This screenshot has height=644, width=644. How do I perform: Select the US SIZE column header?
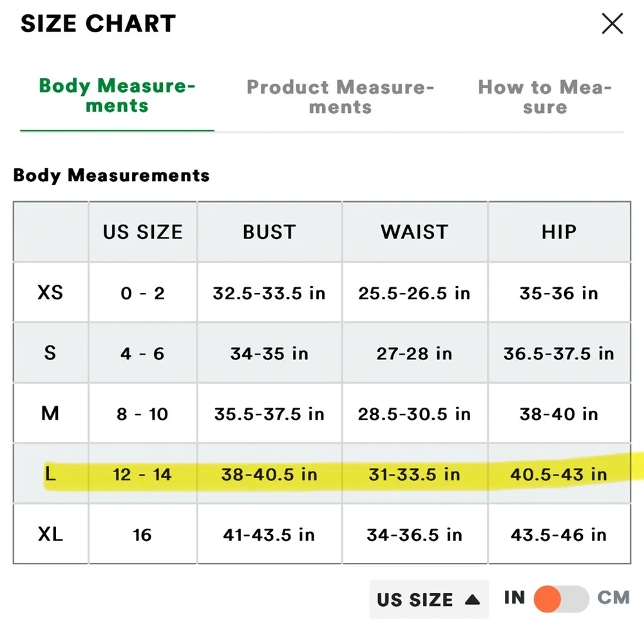[x=142, y=232]
